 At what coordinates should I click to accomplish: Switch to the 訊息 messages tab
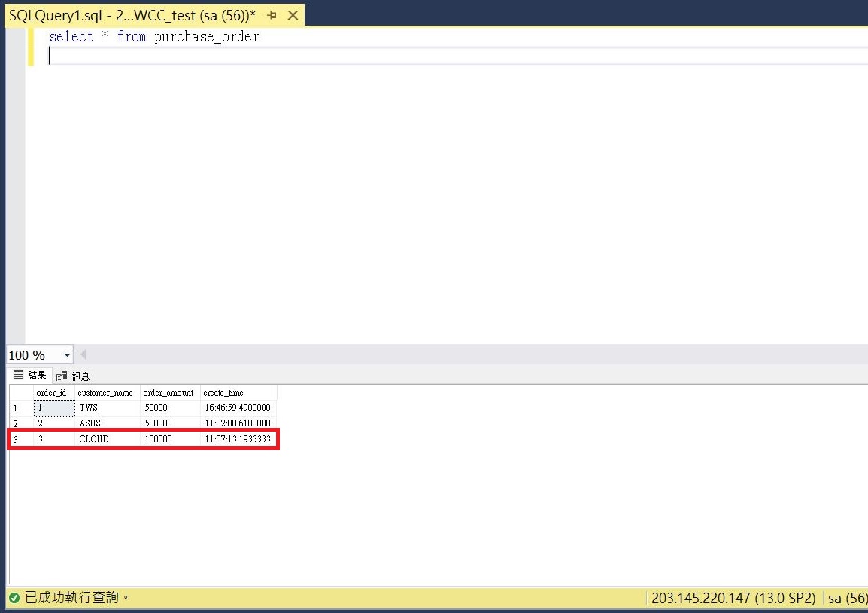73,376
